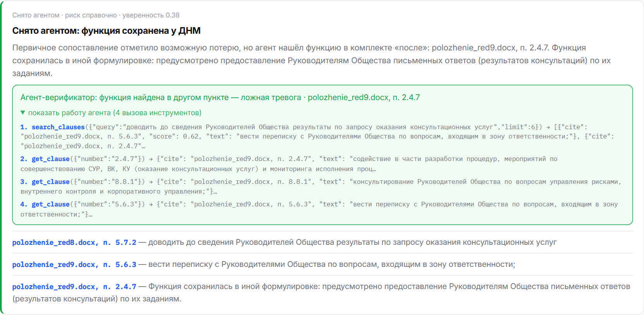Click the heading 'Снято агентом: функция сохранена у ДНМ'

107,31
